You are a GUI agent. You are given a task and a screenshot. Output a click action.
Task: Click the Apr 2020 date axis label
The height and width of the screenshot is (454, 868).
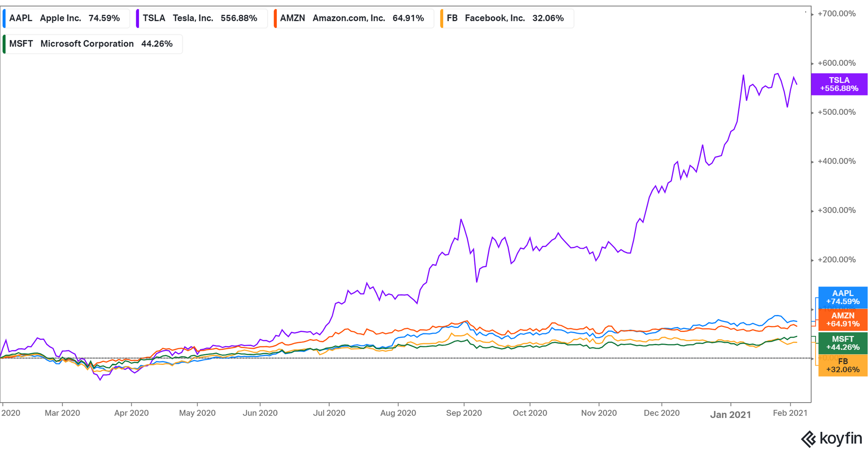[x=131, y=413]
